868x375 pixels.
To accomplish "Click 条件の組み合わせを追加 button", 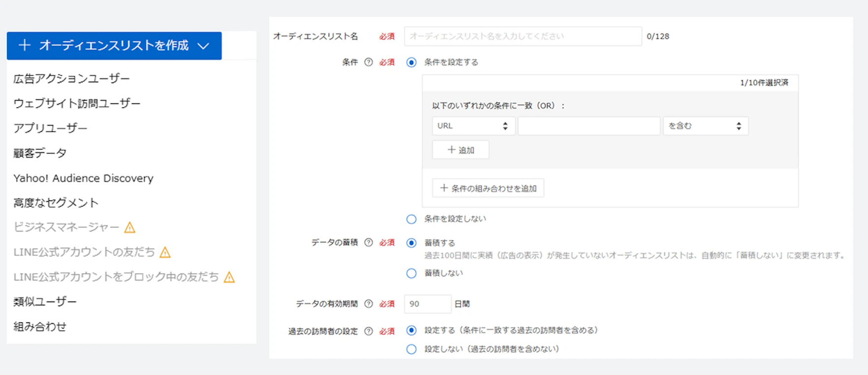I will [488, 188].
